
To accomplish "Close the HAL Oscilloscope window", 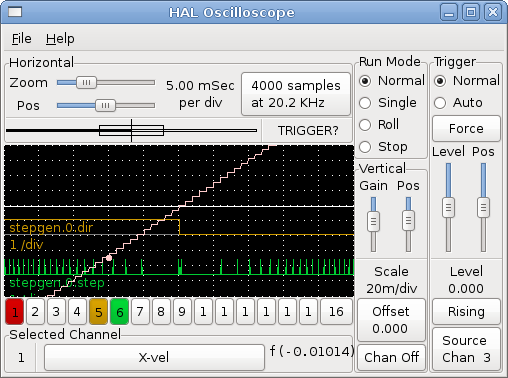I will pyautogui.click(x=493, y=13).
